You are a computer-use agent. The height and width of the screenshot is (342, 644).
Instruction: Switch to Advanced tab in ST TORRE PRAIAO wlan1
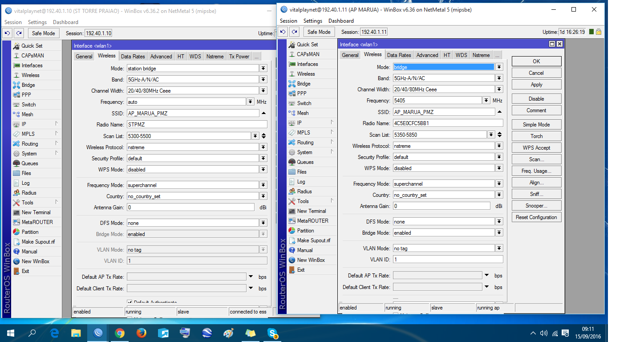click(161, 57)
